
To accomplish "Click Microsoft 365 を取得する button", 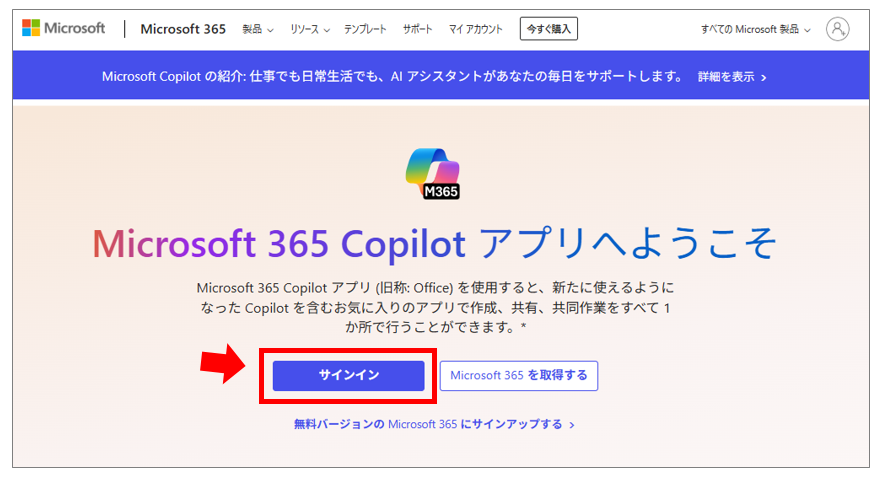I will pyautogui.click(x=519, y=376).
